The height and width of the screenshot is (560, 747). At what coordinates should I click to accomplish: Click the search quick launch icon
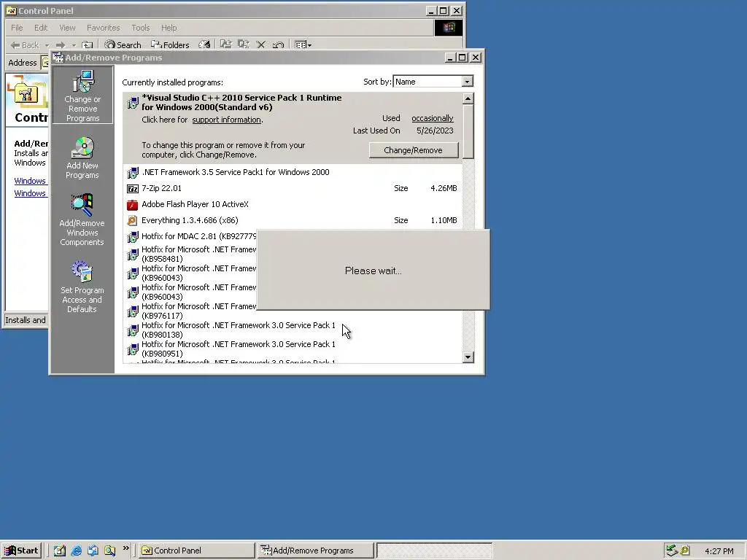tap(110, 551)
